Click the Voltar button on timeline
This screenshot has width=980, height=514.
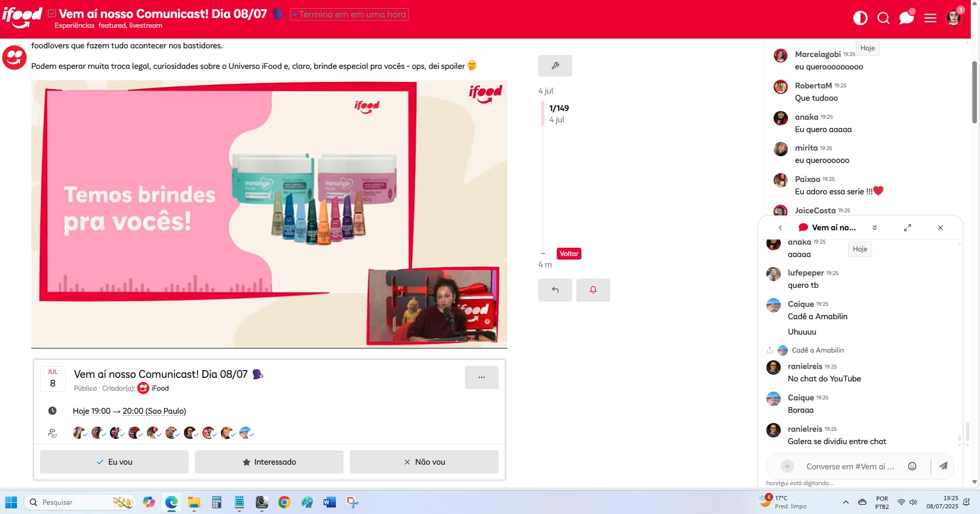pyautogui.click(x=569, y=253)
